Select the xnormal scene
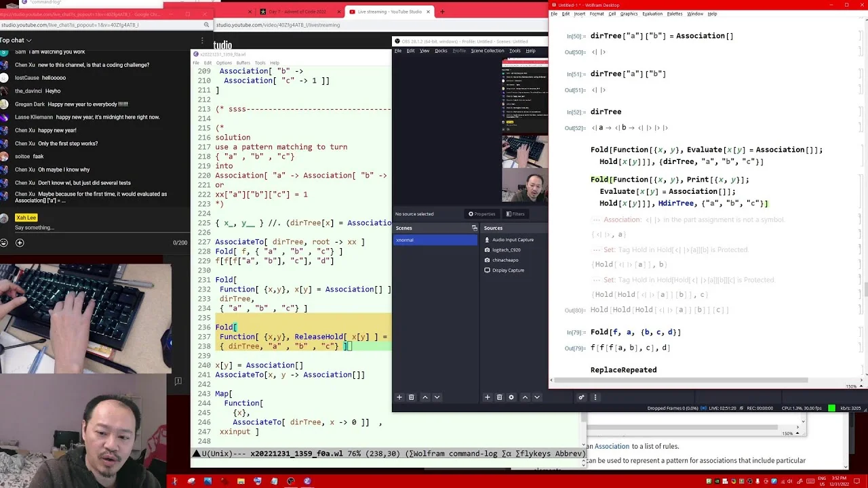This screenshot has height=488, width=868. coord(435,240)
